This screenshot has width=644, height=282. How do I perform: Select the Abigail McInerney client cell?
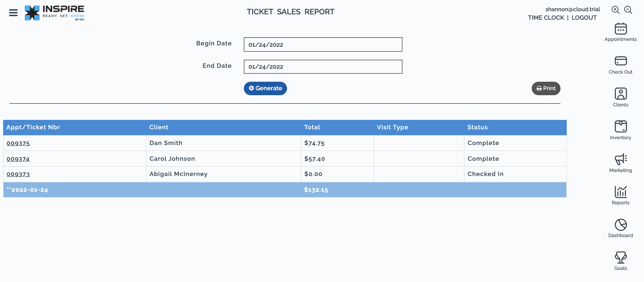click(x=223, y=174)
